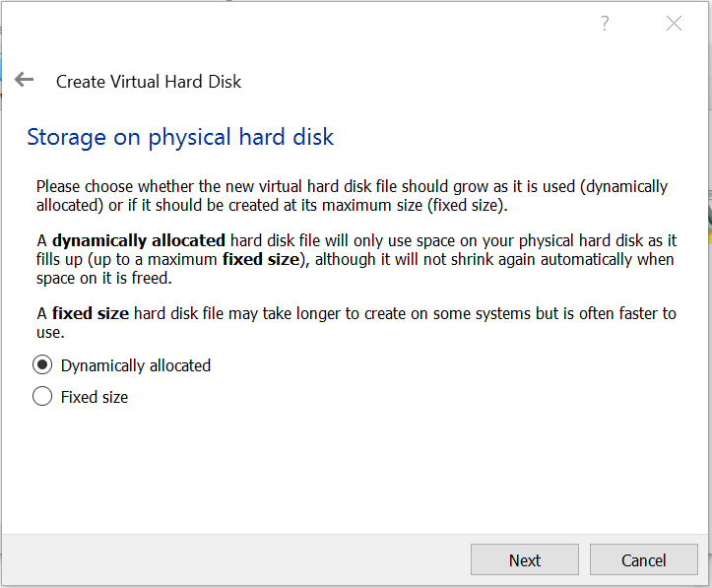Click bold "fixed size" in the "up to a maximum" line
The width and height of the screenshot is (712, 588).
[257, 259]
